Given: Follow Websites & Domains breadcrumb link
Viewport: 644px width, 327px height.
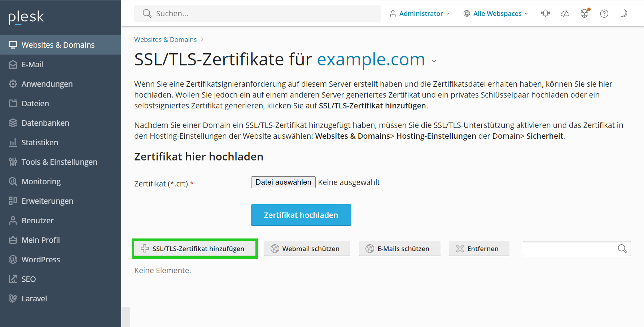Looking at the screenshot, I should pyautogui.click(x=166, y=39).
